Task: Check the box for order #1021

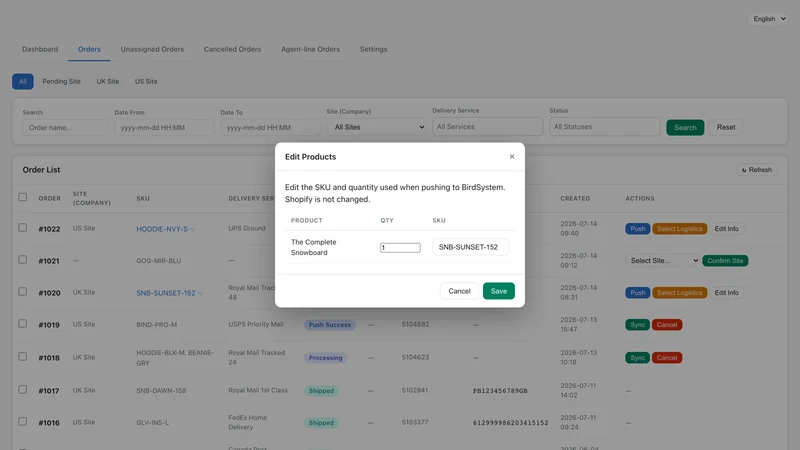Action: pos(22,260)
